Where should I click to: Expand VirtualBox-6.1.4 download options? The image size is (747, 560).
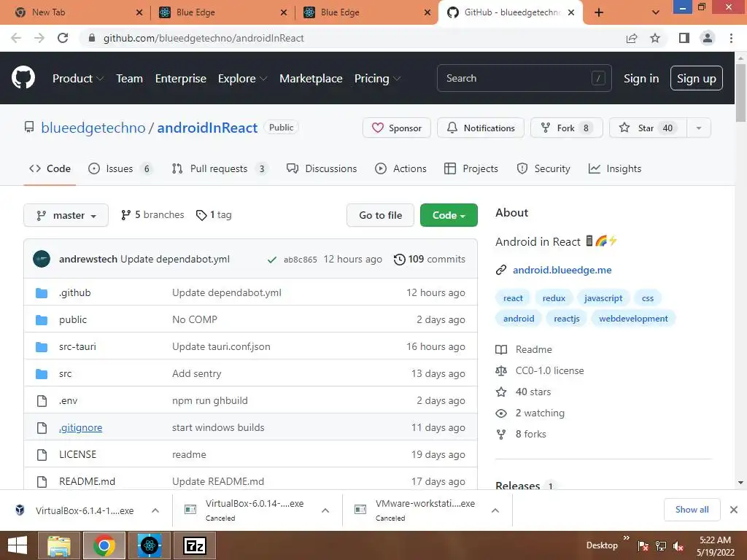(155, 510)
